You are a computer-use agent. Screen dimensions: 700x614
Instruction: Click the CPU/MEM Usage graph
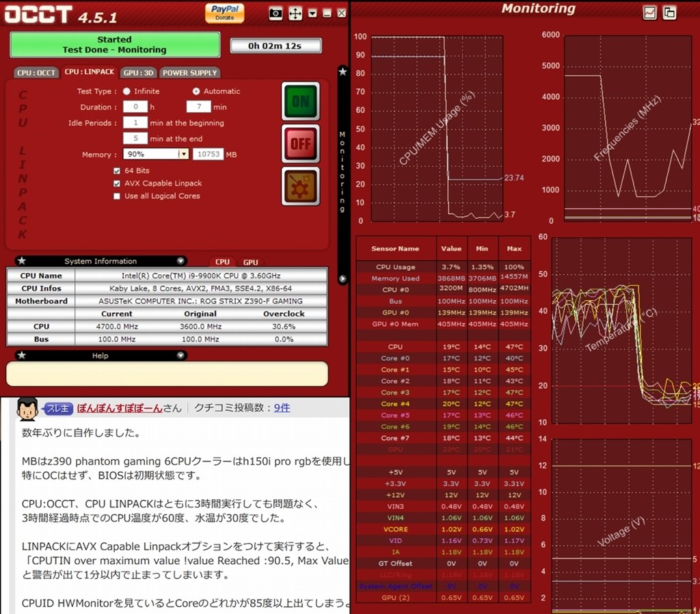(x=437, y=129)
